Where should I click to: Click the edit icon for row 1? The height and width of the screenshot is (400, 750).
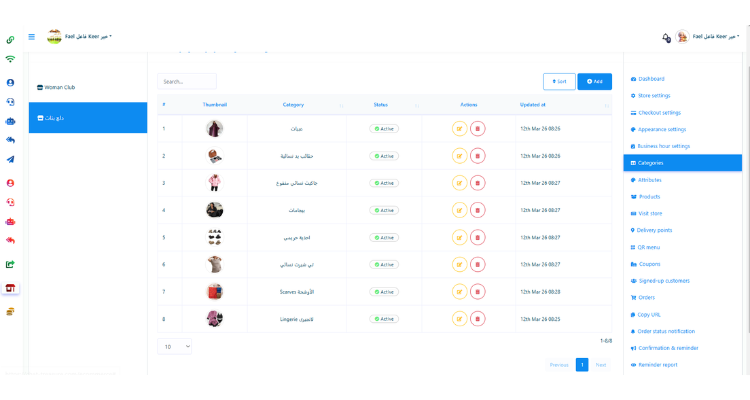460,128
